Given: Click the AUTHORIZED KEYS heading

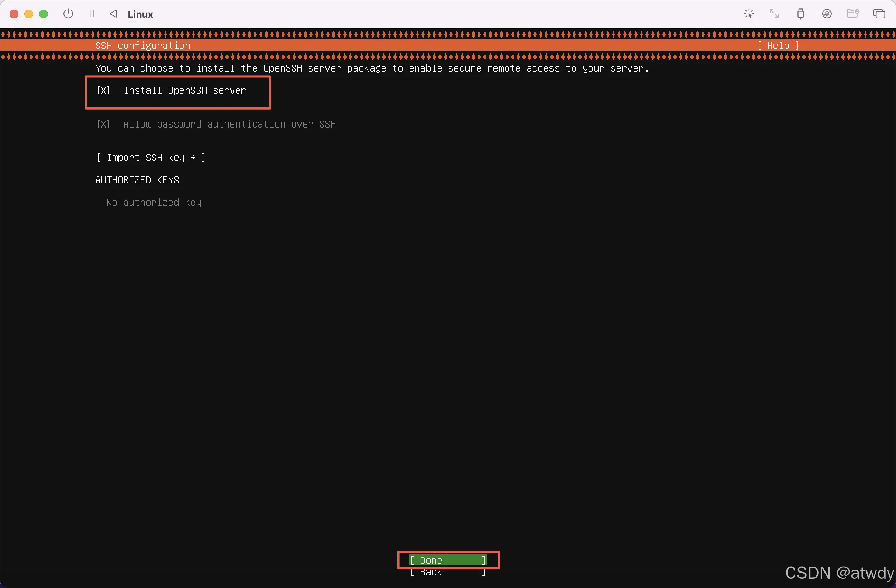Looking at the screenshot, I should [x=137, y=180].
